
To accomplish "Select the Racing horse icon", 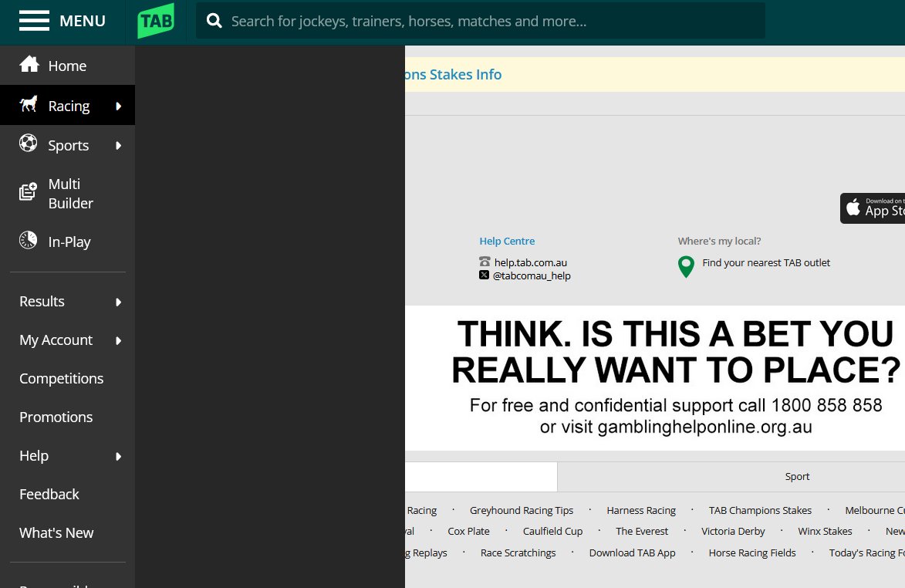I will coord(29,104).
